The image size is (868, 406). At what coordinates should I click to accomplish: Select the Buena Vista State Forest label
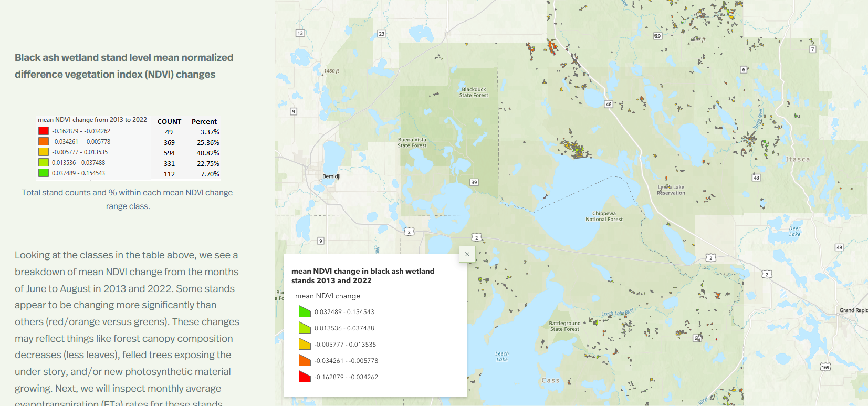click(x=412, y=143)
